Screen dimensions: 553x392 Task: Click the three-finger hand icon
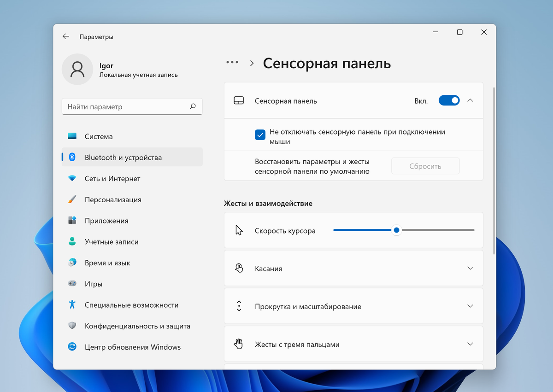coord(239,344)
